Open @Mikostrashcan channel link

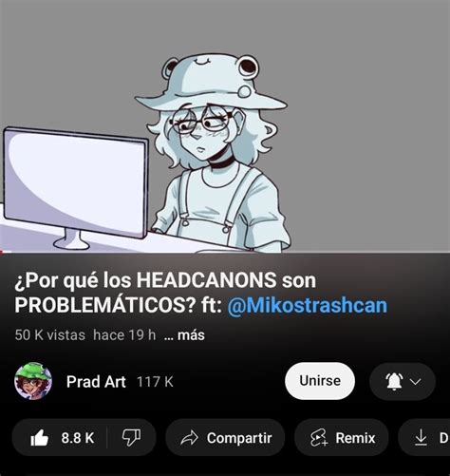click(308, 306)
